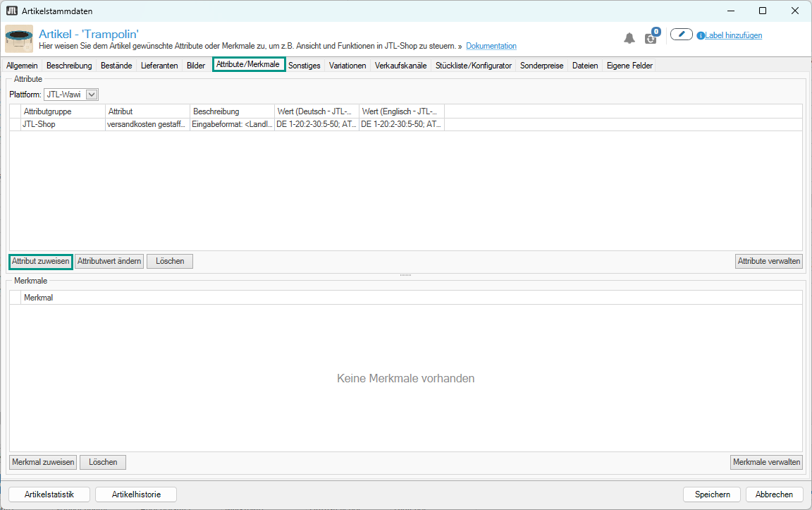This screenshot has width=812, height=510.
Task: Click the splitter handle between Attribute and Merkmale
Action: (405, 275)
